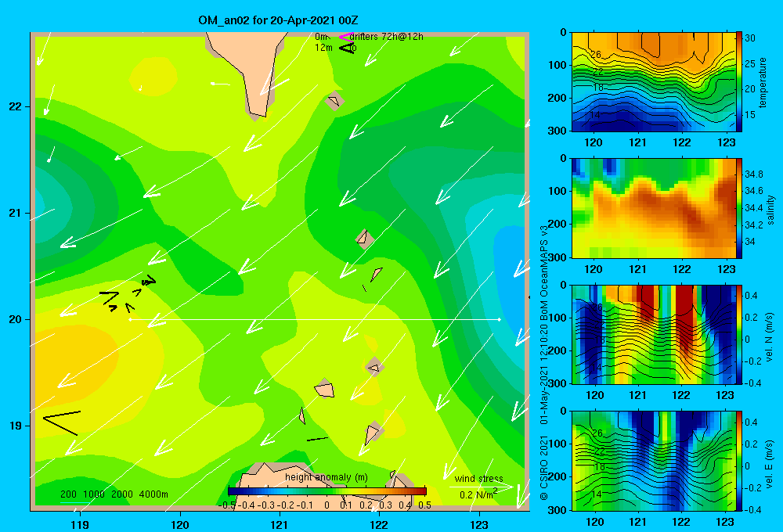Click the wind stress reference arrow

pyautogui.click(x=482, y=487)
